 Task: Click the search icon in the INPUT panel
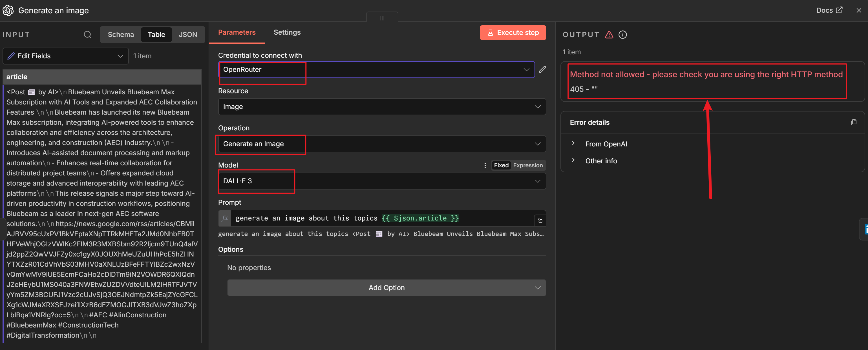tap(87, 34)
